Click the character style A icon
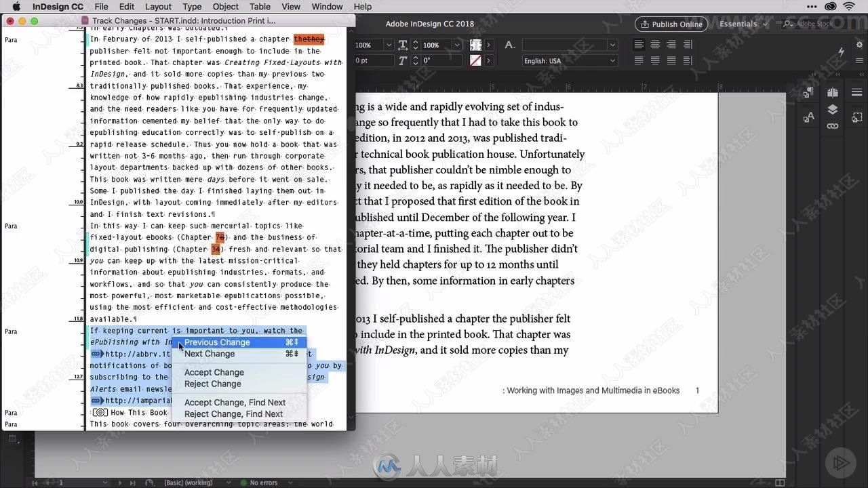 510,45
